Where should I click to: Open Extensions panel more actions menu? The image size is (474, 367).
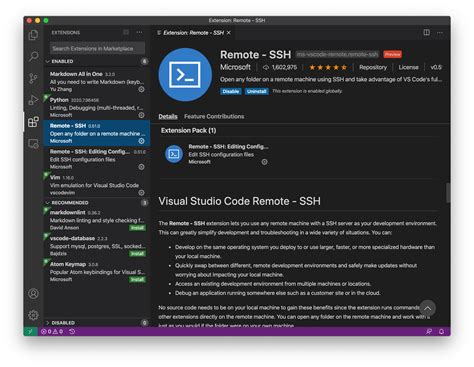pyautogui.click(x=139, y=32)
